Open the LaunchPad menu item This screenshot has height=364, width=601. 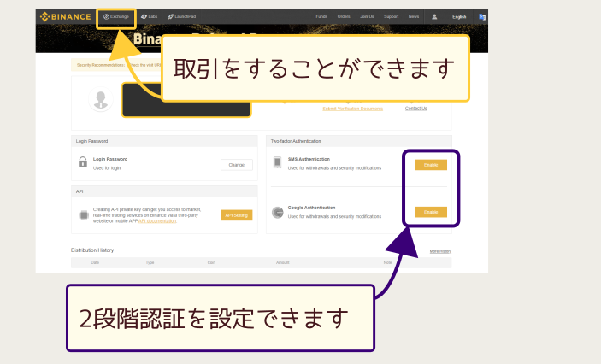pos(182,16)
